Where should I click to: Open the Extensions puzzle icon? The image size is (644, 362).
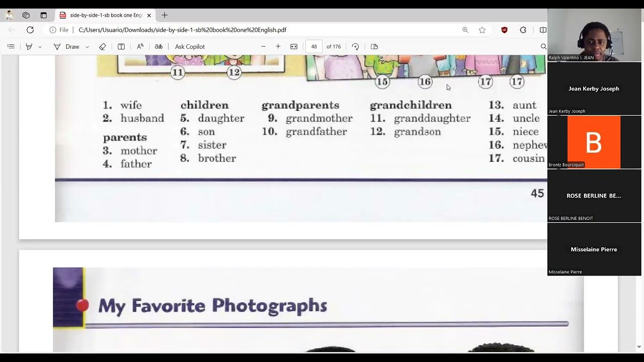(523, 30)
